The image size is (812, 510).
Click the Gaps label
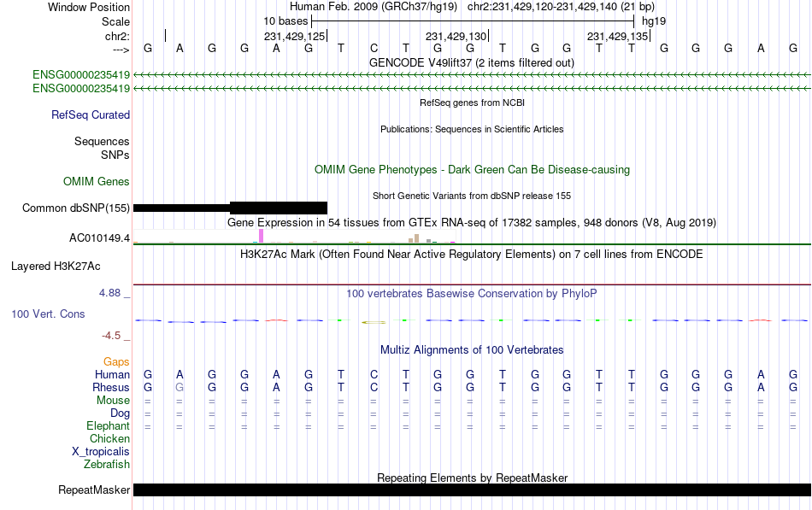[x=116, y=362]
